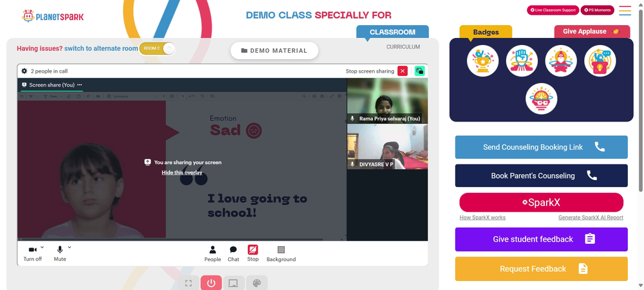The width and height of the screenshot is (644, 290).
Task: Click Give student feedback button
Action: pos(542,239)
